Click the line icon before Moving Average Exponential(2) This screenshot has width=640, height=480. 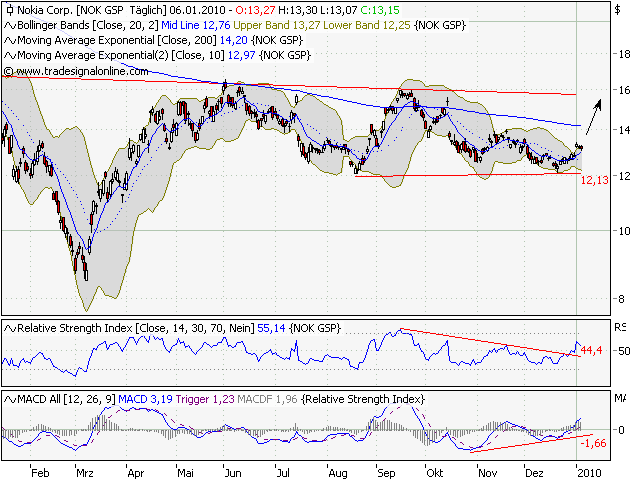coord(10,55)
